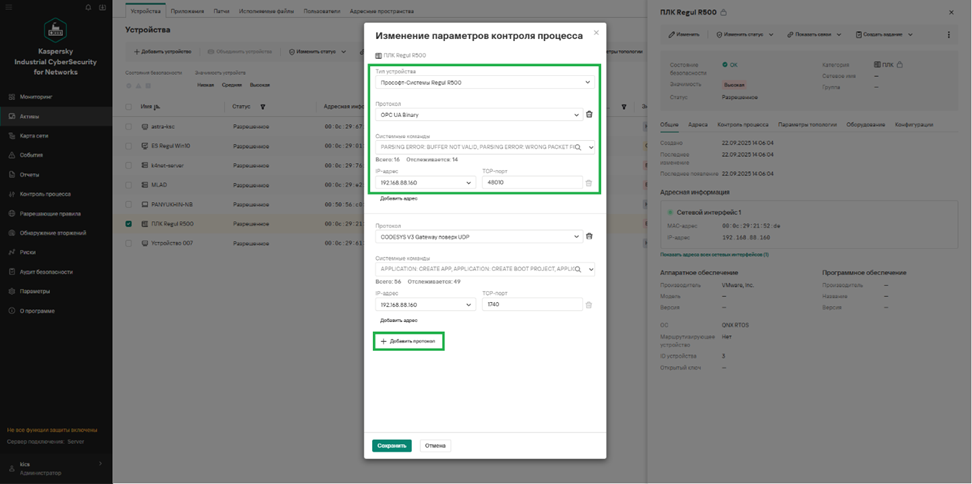Open Отчеты in the sidebar
972x484 pixels.
pyautogui.click(x=29, y=175)
